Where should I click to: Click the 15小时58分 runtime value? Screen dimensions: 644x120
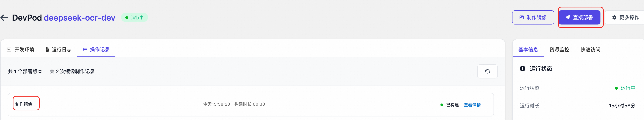coord(622,105)
